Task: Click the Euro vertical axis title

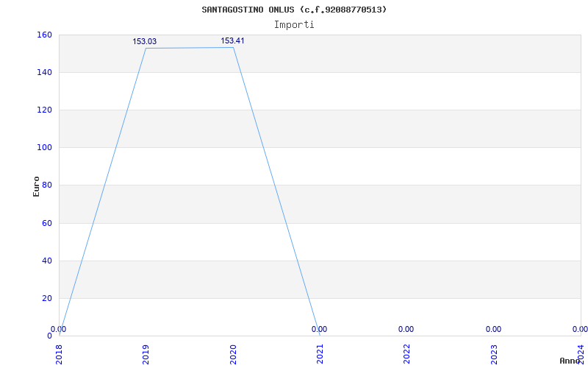Action: tap(36, 186)
